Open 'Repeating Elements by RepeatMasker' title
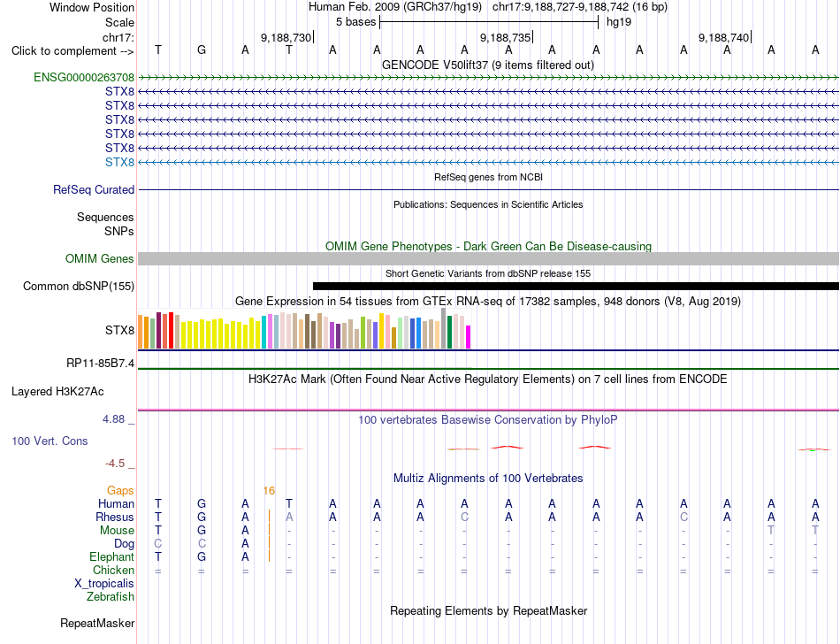The width and height of the screenshot is (840, 644). 489,610
